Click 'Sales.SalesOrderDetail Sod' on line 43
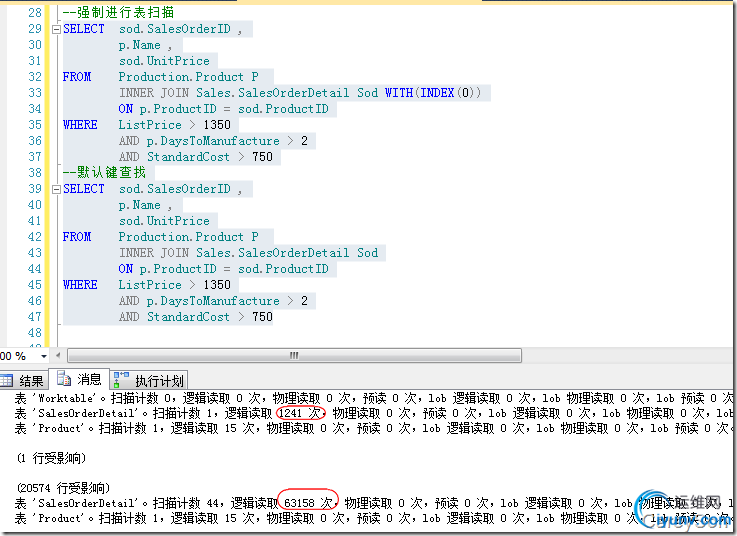737x536 pixels. pyautogui.click(x=287, y=253)
